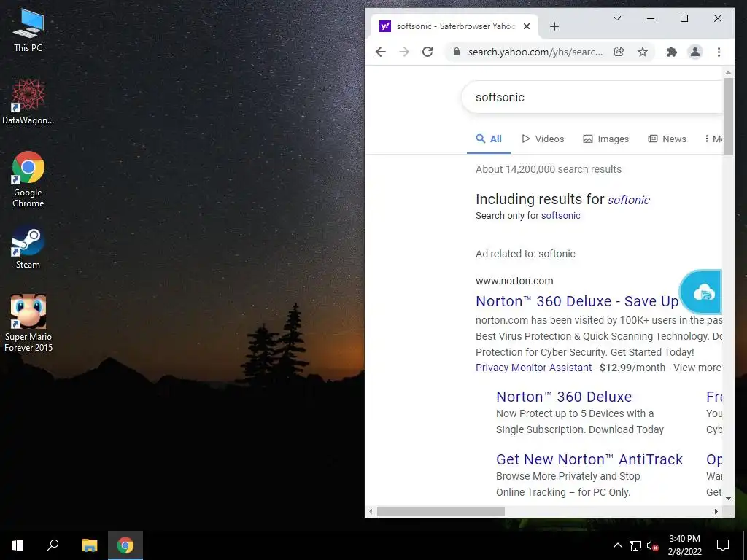The image size is (747, 560).
Task: Go back in Chrome browser
Action: (x=381, y=52)
